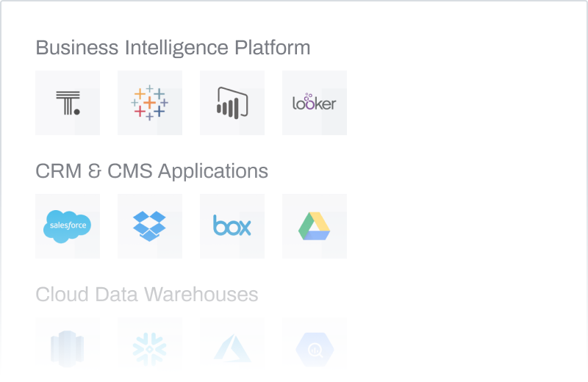Click the Business Intelligence Platform heading

click(x=173, y=48)
